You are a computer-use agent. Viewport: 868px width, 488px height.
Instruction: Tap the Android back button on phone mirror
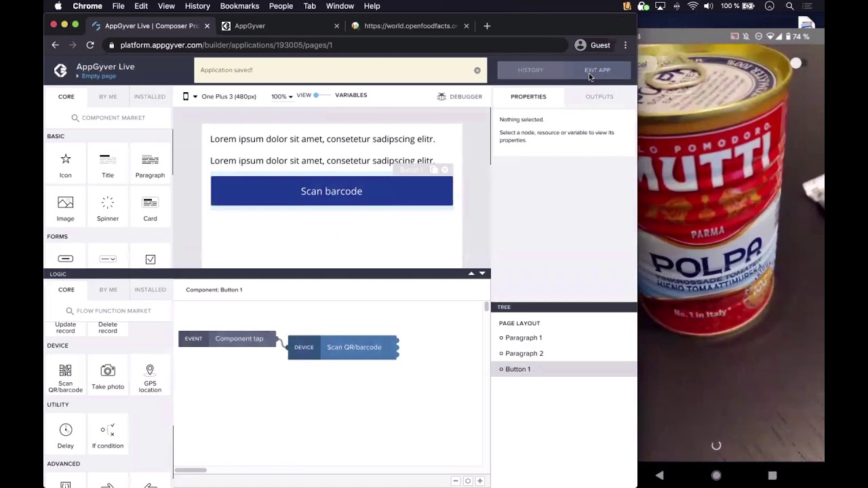[x=659, y=475]
